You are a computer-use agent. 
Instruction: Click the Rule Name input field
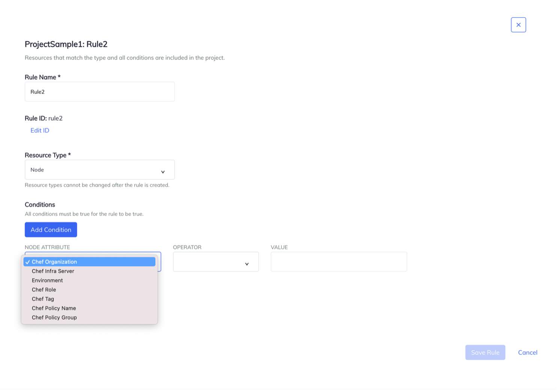[99, 92]
